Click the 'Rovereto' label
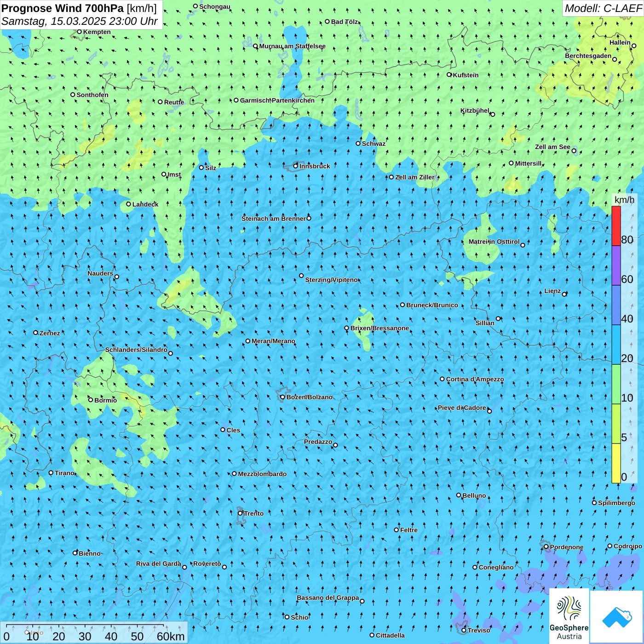Viewport: 644px width, 644px height. pyautogui.click(x=207, y=563)
